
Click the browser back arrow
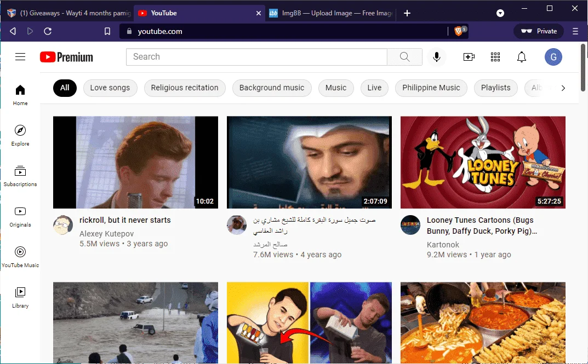click(13, 31)
